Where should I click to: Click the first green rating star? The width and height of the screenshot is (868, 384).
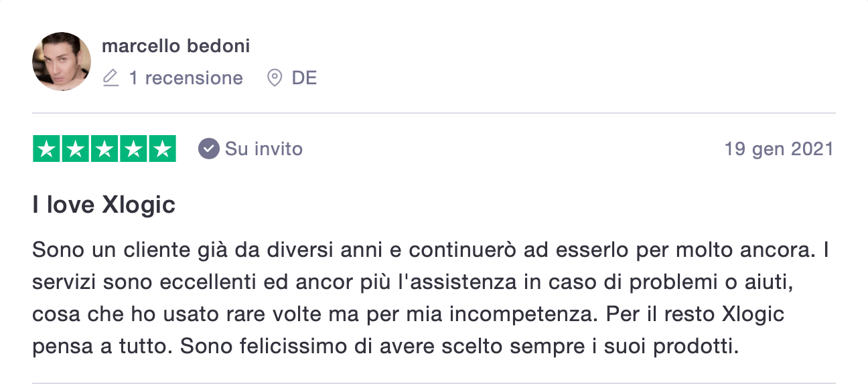point(46,149)
